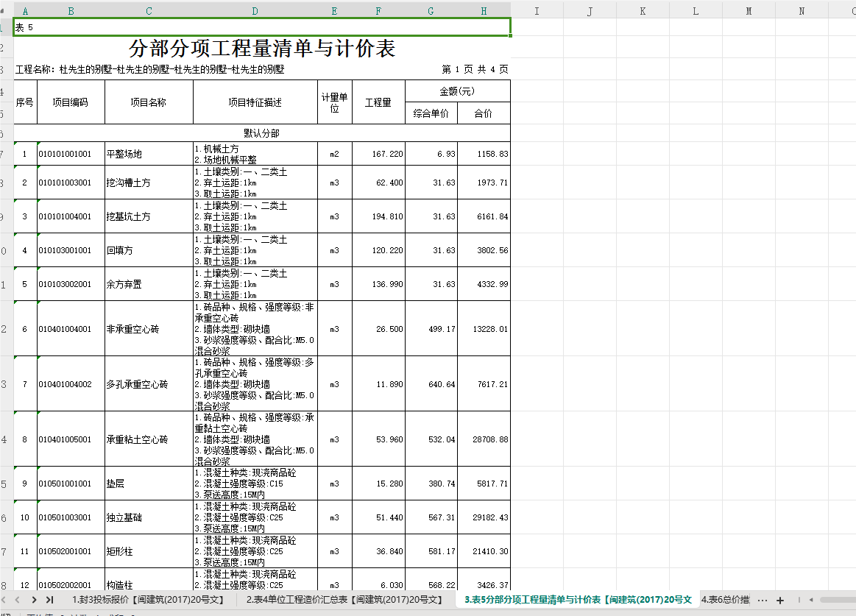Open the 2.表4单位工程造价汇总表 sheet tab
856x616 pixels.
tap(344, 600)
